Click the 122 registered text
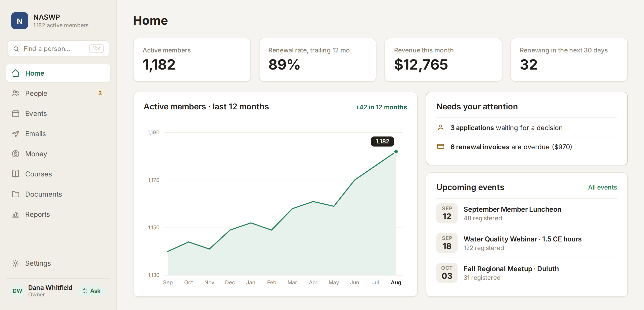This screenshot has width=644, height=310. point(484,248)
